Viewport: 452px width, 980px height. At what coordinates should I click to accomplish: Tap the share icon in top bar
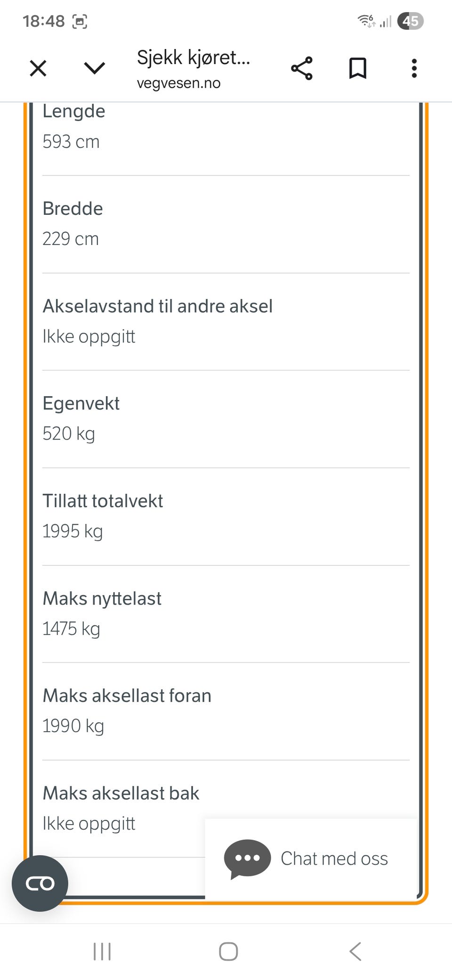coord(302,68)
